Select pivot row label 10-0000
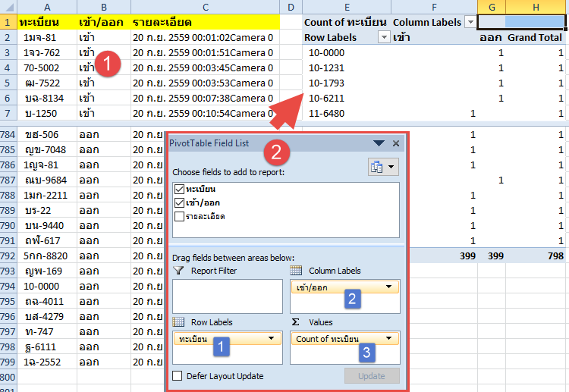The width and height of the screenshot is (569, 392). pos(347,52)
